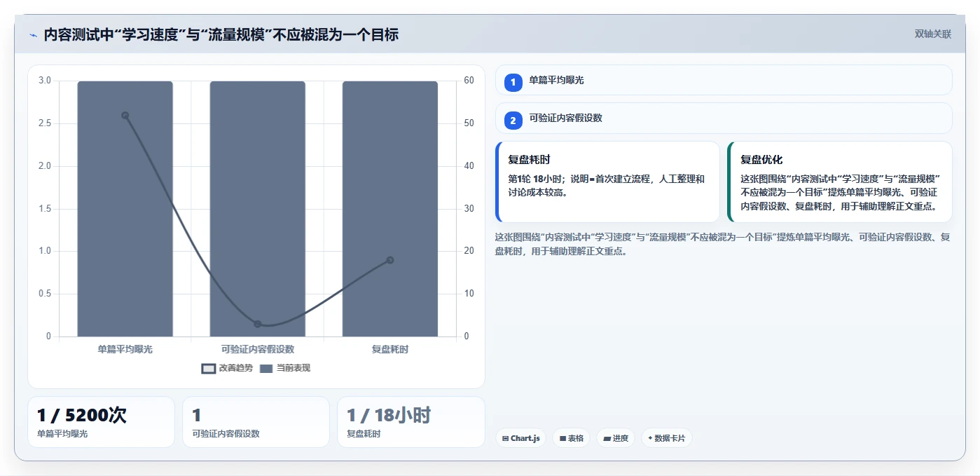This screenshot has width=980, height=476.
Task: Click numbered badge 2 for 可验证内容假设数
Action: click(x=513, y=121)
